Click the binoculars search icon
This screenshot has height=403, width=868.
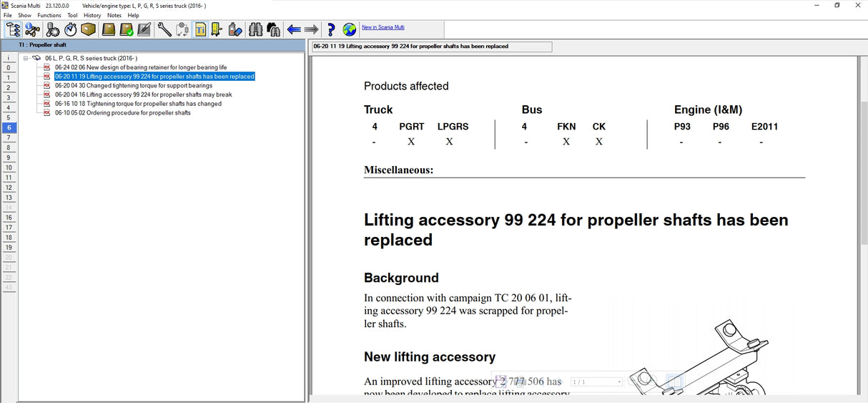pyautogui.click(x=255, y=29)
